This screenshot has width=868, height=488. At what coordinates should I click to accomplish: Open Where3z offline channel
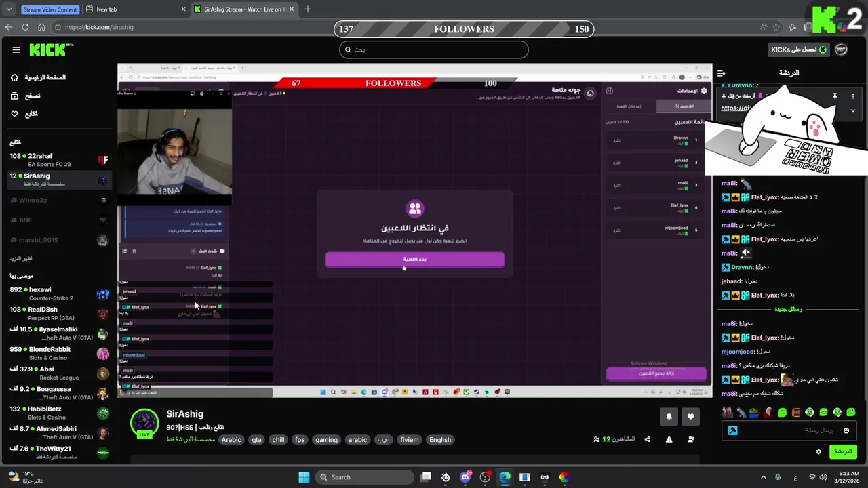point(59,200)
